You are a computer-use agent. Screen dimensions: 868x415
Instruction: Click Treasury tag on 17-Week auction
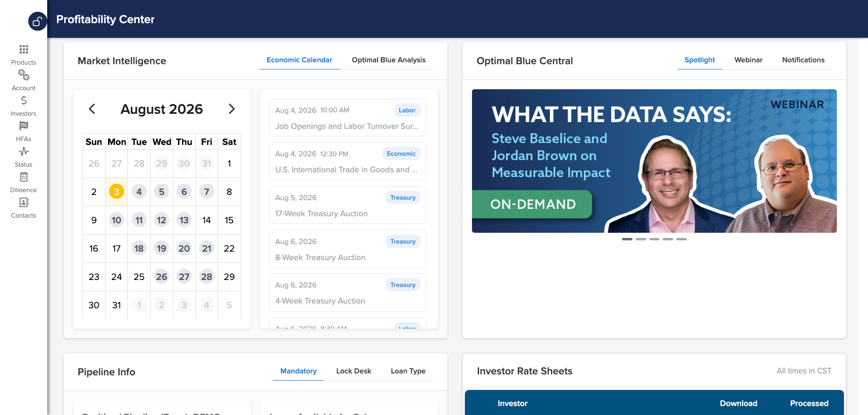(x=403, y=197)
